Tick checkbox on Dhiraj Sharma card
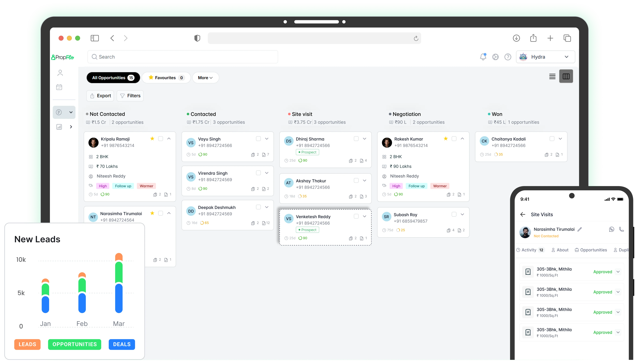Viewport: 644px width, 364px height. [x=356, y=139]
